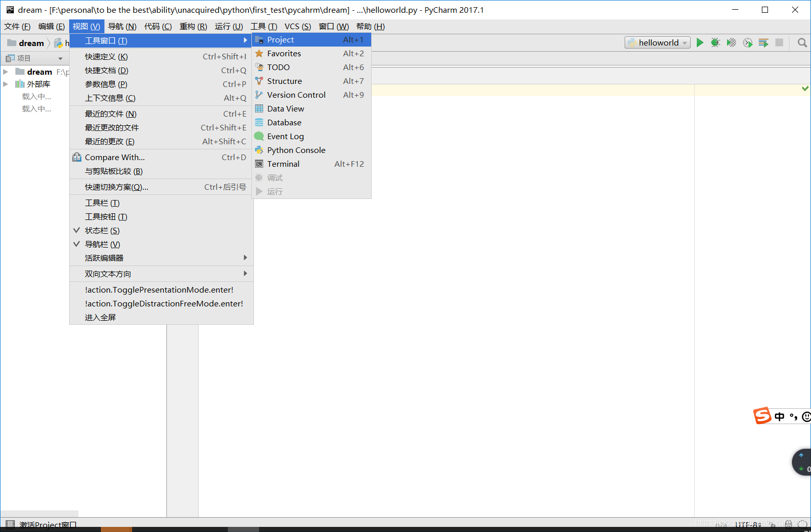
Task: Open the Database tool window
Action: (311, 123)
